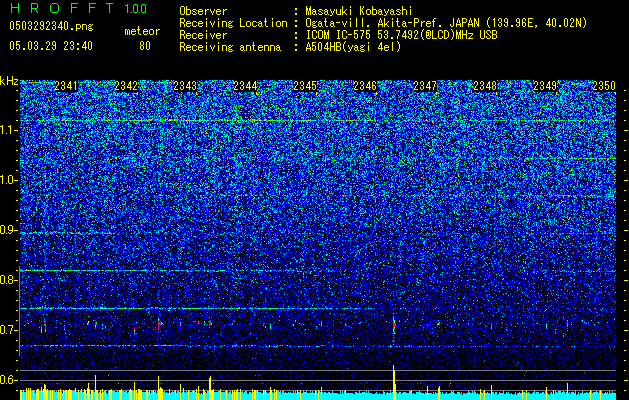Click the Receiving antenna label

pos(230,47)
